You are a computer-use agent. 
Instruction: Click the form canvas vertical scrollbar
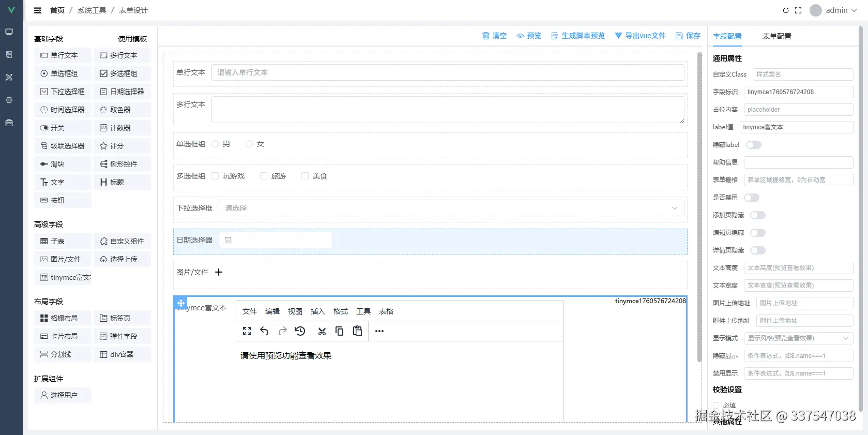point(699,207)
